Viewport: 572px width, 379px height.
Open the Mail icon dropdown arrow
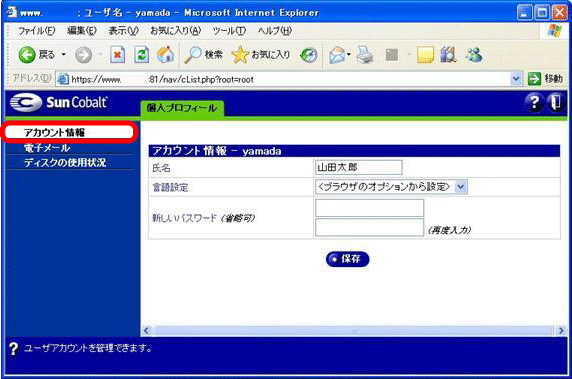(x=349, y=55)
